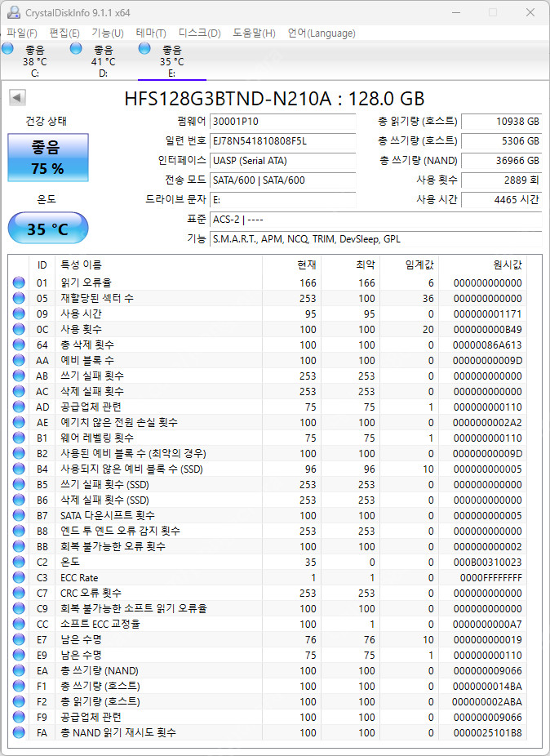Click the status orb of attribute FA
The width and height of the screenshot is (550, 756).
tap(19, 732)
